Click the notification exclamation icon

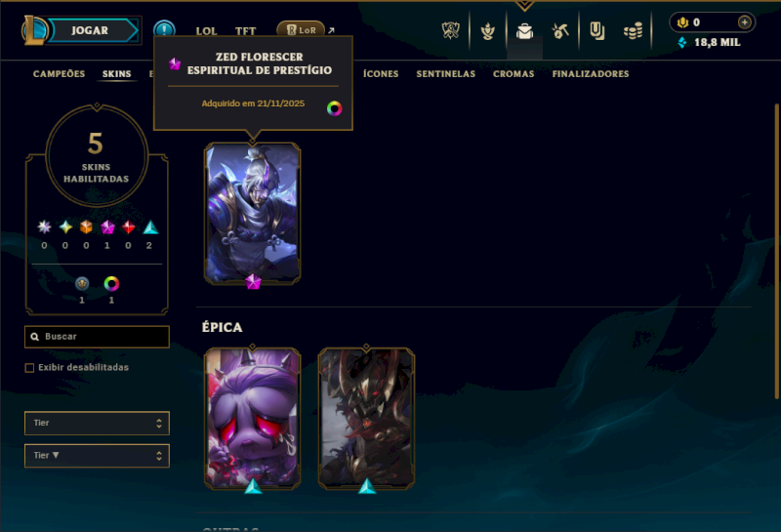(164, 28)
